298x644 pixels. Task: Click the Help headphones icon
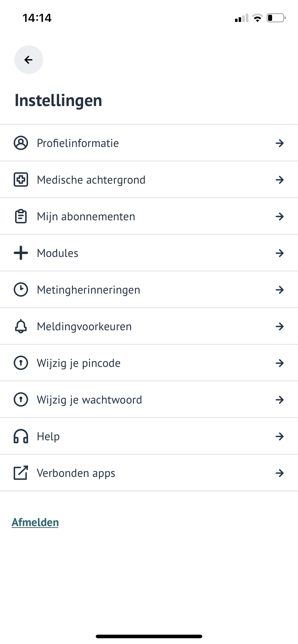[x=21, y=436]
